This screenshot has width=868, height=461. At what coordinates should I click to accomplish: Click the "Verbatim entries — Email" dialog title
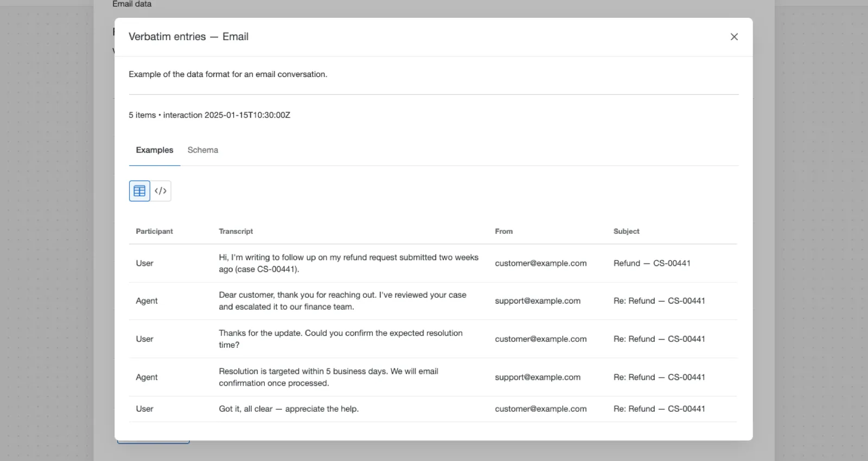(188, 36)
